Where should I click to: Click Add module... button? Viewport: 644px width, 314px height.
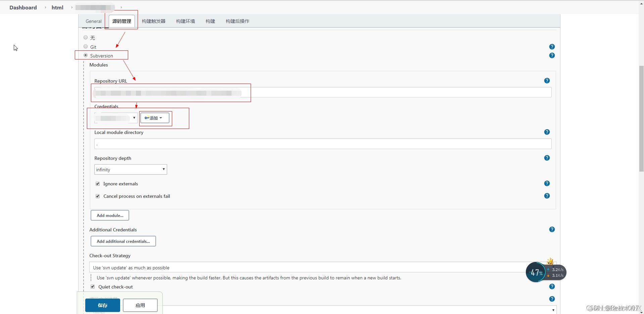coord(110,215)
